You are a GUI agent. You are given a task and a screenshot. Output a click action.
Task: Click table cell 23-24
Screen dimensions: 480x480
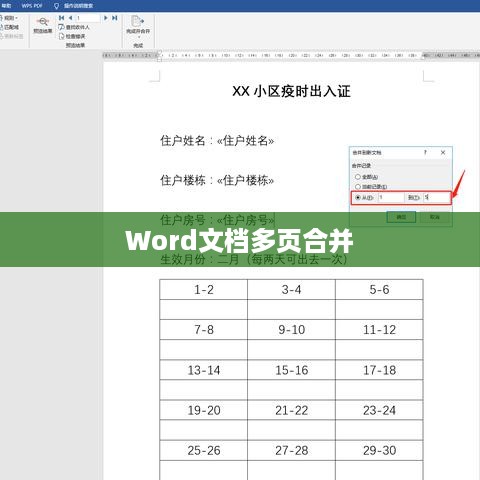tap(379, 410)
